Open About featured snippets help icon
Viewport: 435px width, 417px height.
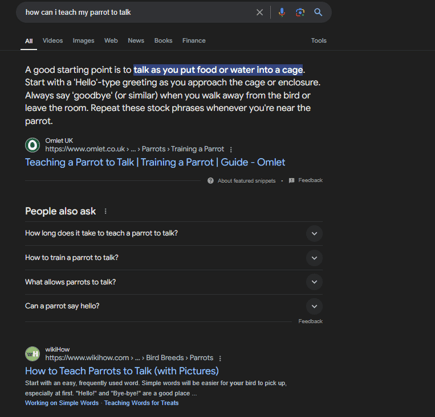coord(210,181)
